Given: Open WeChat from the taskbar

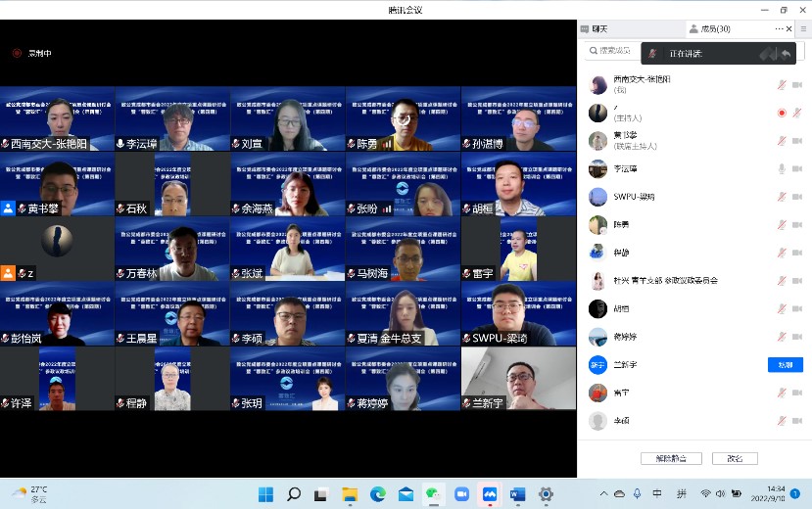Looking at the screenshot, I should (433, 493).
